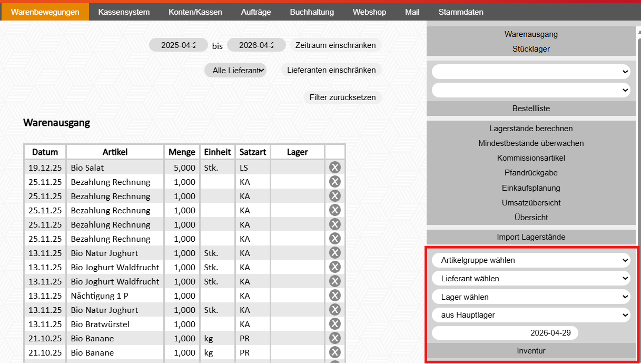Remove first Bio Banane row
Viewport: 641px width, 364px height.
(x=335, y=338)
